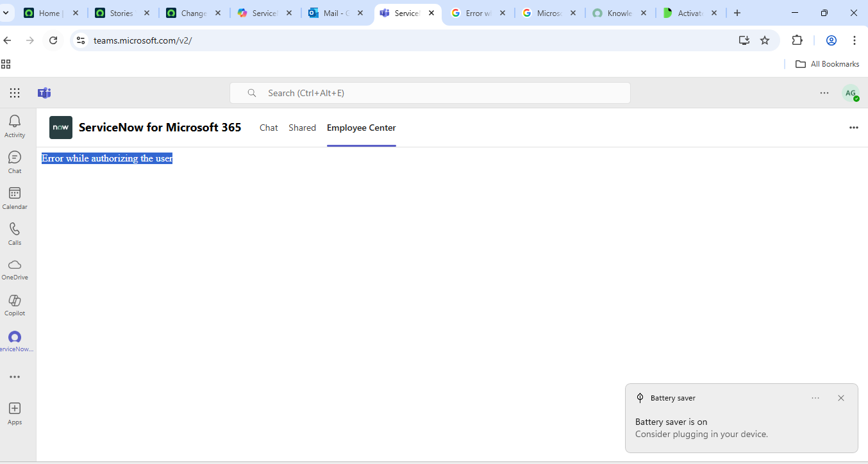Open the AG profile avatar
Screen dimensions: 868x464
[x=851, y=93]
